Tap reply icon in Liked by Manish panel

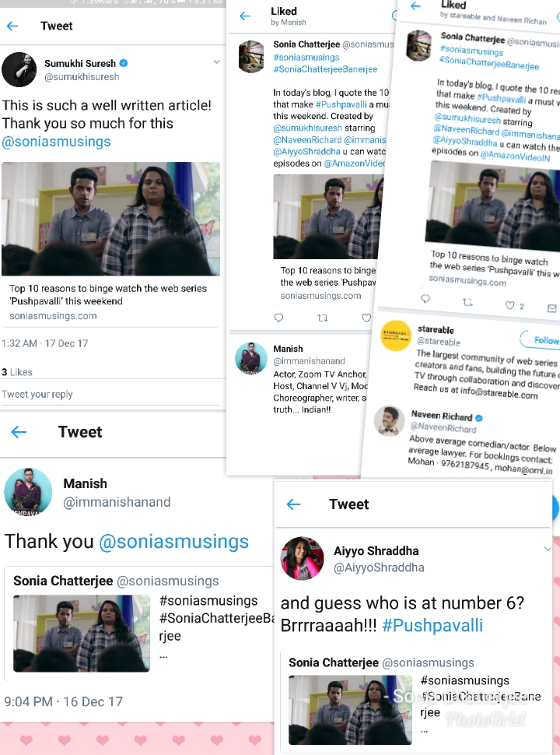pyautogui.click(x=278, y=318)
